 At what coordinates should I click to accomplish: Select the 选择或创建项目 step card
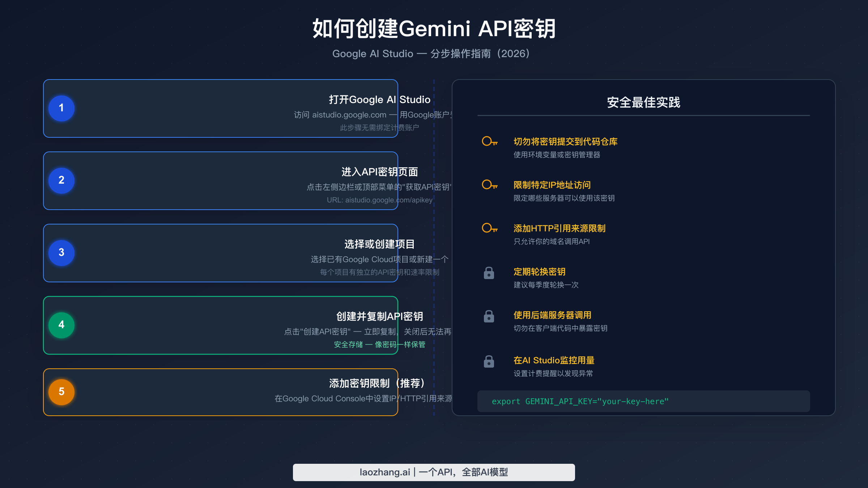click(x=220, y=253)
